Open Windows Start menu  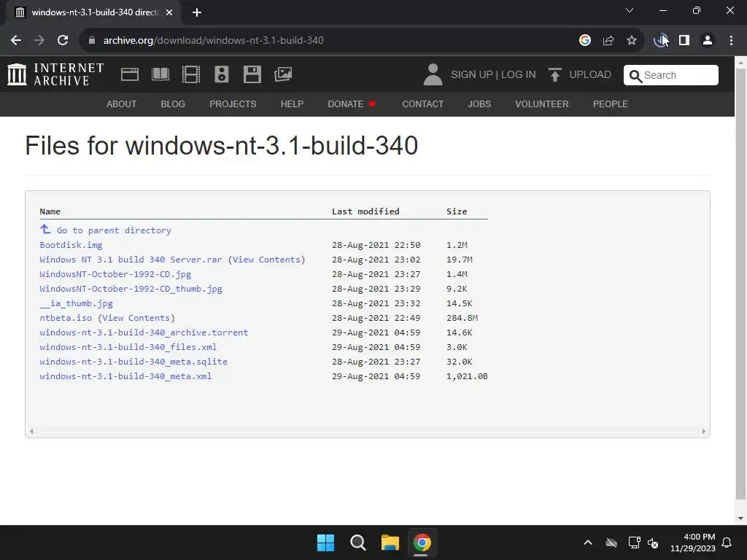(326, 542)
